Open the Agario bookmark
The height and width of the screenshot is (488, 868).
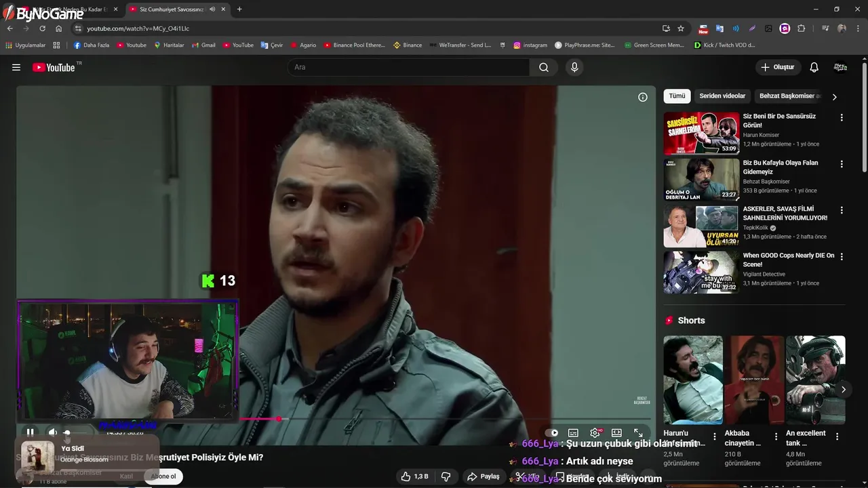303,45
